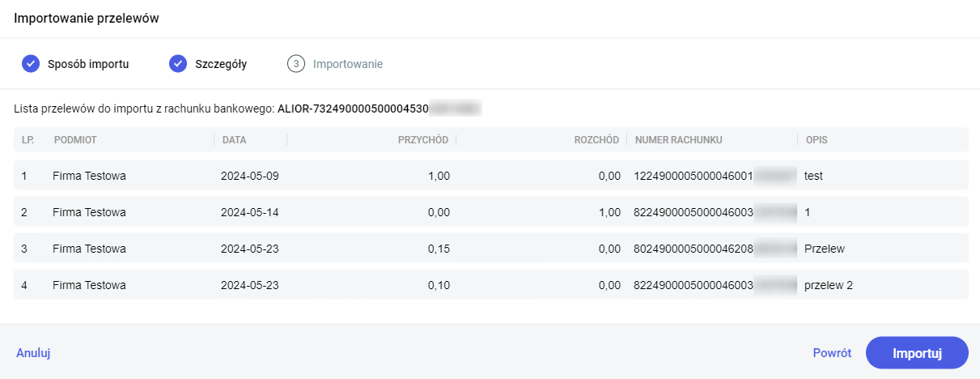980x379 pixels.
Task: Select the Importowanie step label
Action: coord(348,64)
